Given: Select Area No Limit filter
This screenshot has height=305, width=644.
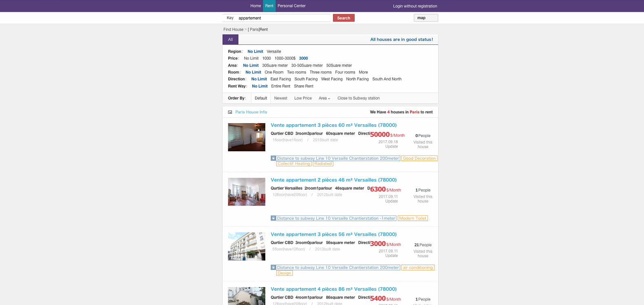Looking at the screenshot, I should [251, 65].
